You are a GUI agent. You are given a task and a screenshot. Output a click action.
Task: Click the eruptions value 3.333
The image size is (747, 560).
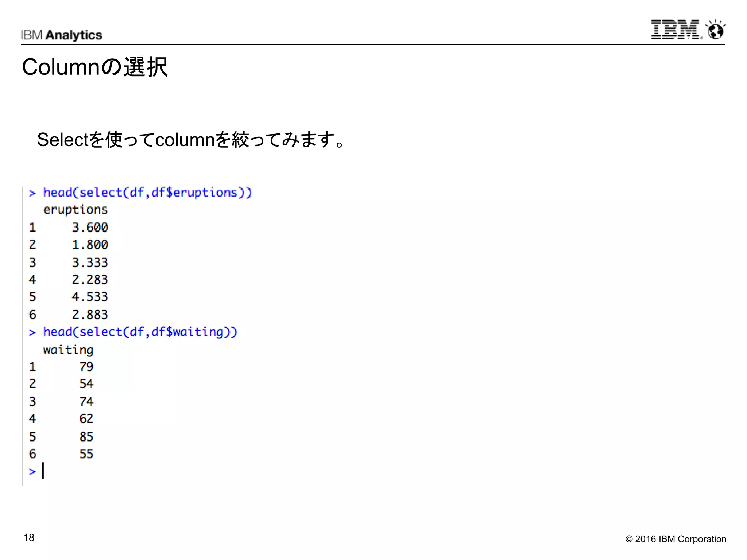pyautogui.click(x=90, y=262)
